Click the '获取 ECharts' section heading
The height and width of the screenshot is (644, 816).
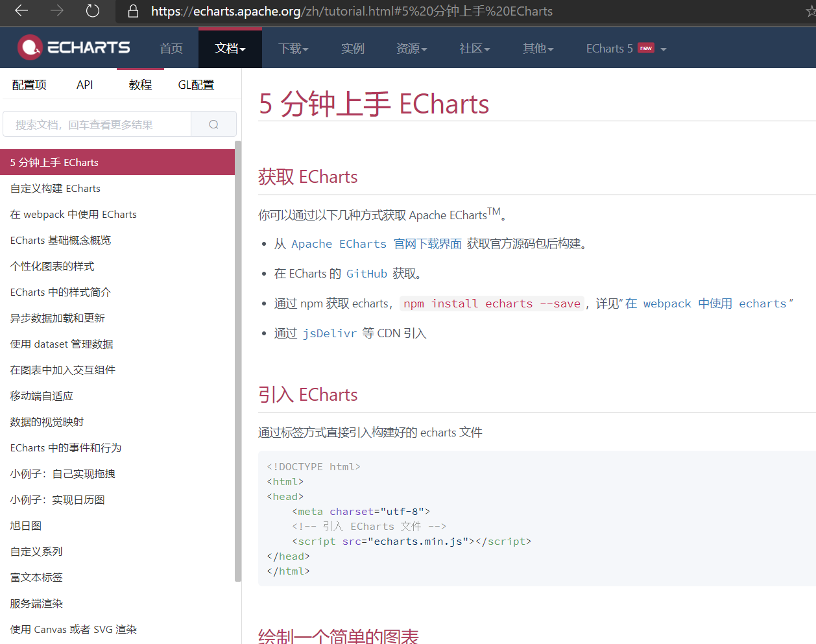[x=308, y=177]
